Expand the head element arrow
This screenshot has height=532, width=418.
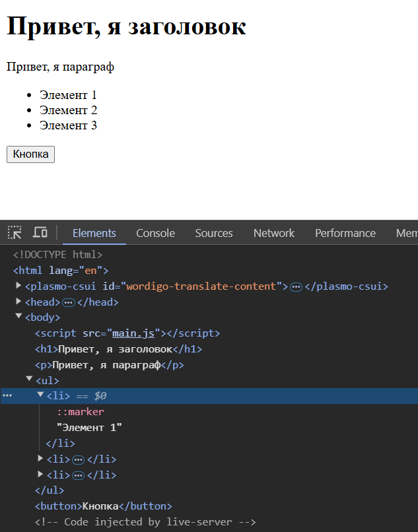tap(18, 302)
